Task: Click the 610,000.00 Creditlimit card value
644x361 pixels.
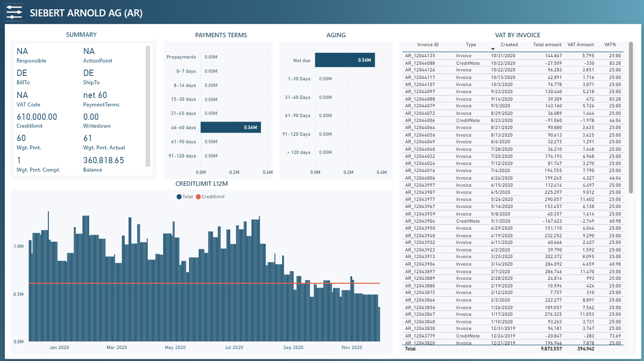Action: (37, 117)
